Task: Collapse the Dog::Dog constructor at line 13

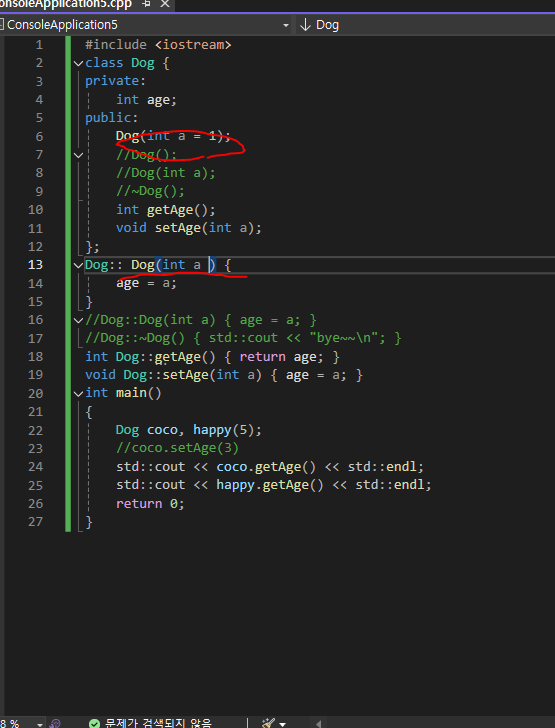Action: tap(78, 265)
